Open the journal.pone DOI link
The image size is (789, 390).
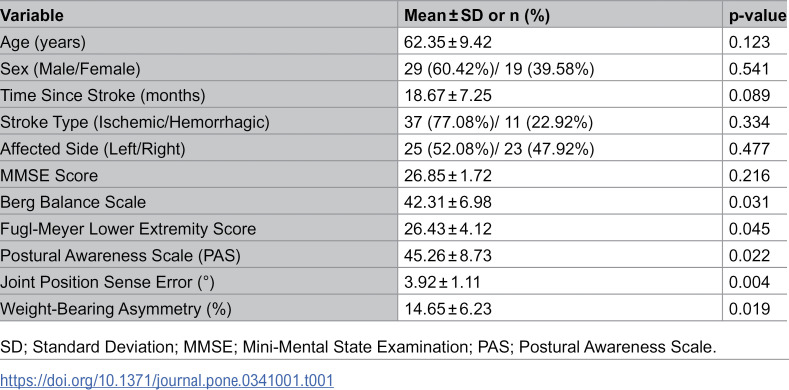point(167,380)
